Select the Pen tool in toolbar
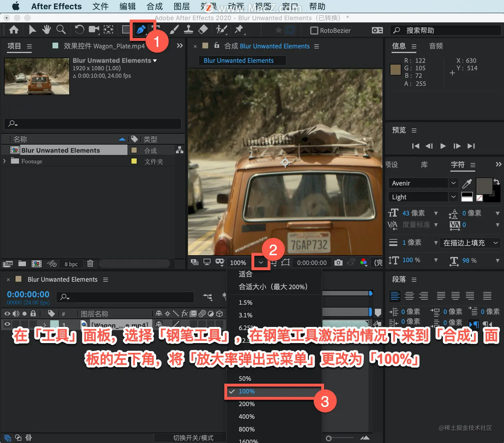This screenshot has height=443, width=504. (x=140, y=30)
